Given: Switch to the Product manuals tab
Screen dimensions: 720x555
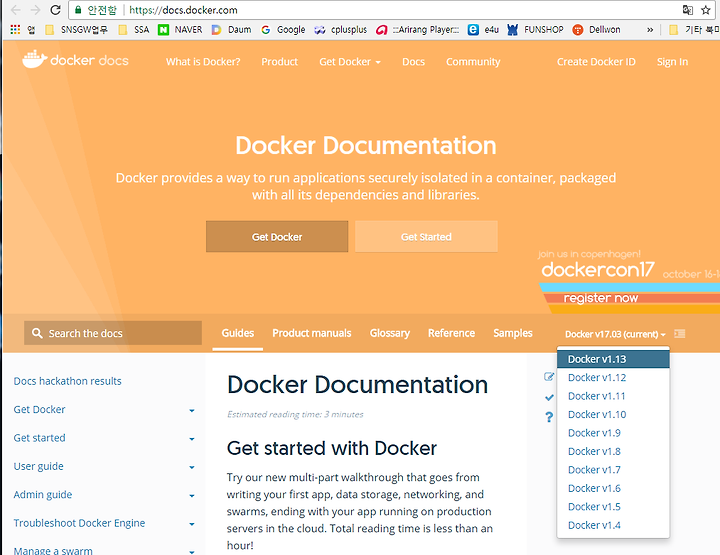Looking at the screenshot, I should tap(311, 333).
